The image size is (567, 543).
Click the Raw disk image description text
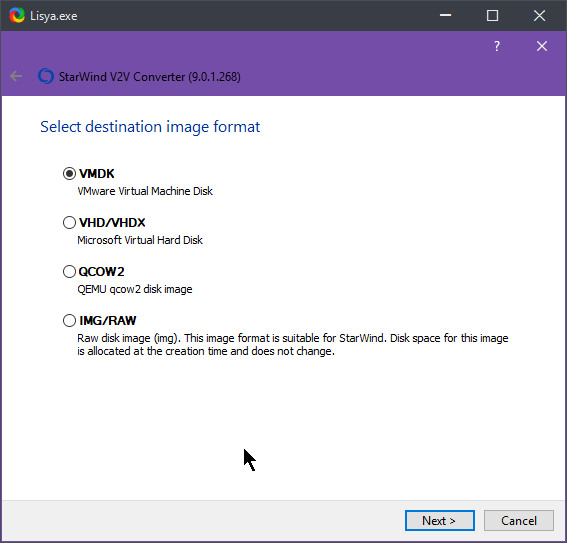293,345
